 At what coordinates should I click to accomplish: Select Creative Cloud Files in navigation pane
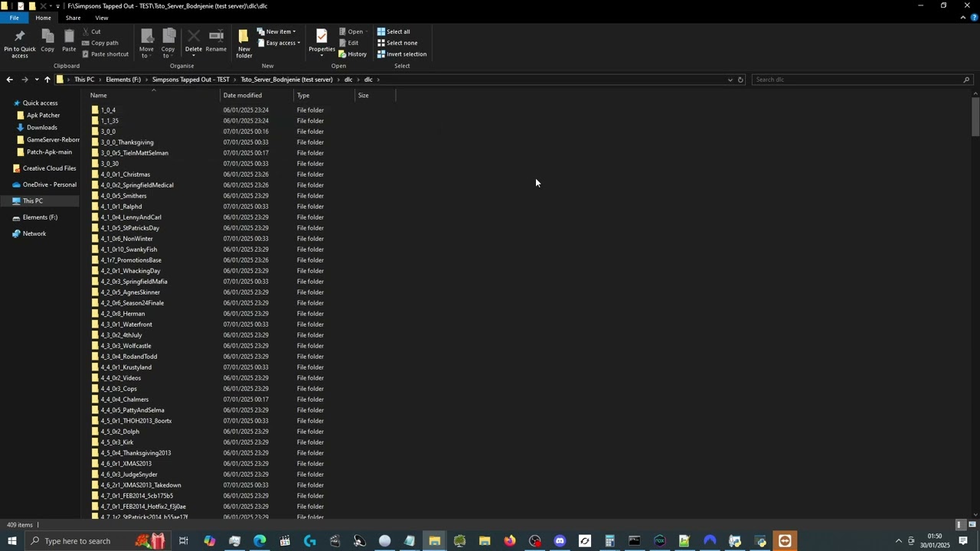pos(49,168)
